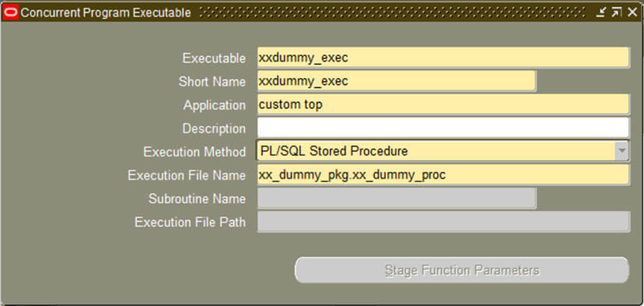Click the Stage Function Parameters button
644x306 pixels.
462,270
